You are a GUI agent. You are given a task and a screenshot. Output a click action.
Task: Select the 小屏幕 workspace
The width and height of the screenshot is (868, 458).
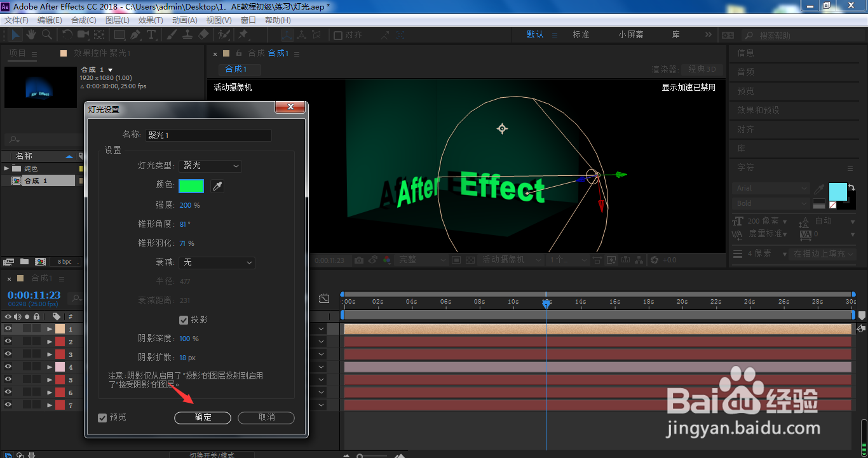[631, 34]
